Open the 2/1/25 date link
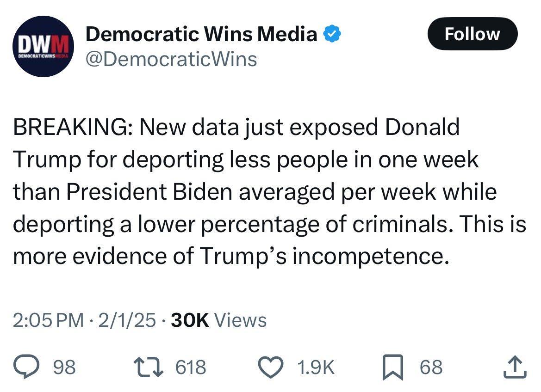Screen dimensions: 541x392 127,320
